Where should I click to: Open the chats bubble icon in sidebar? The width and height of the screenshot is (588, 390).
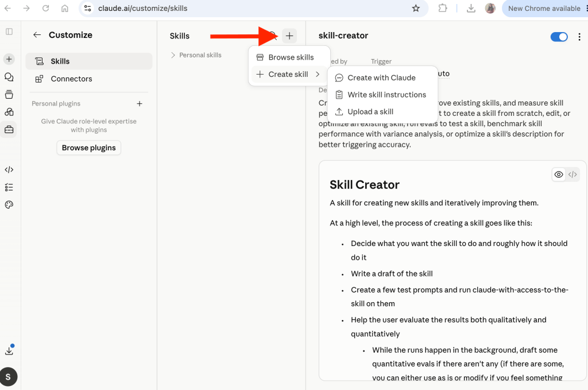click(9, 77)
